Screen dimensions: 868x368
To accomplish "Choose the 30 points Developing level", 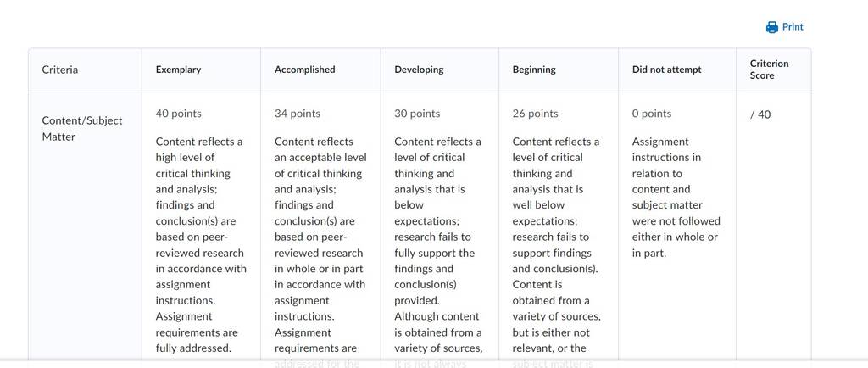I will 417,114.
